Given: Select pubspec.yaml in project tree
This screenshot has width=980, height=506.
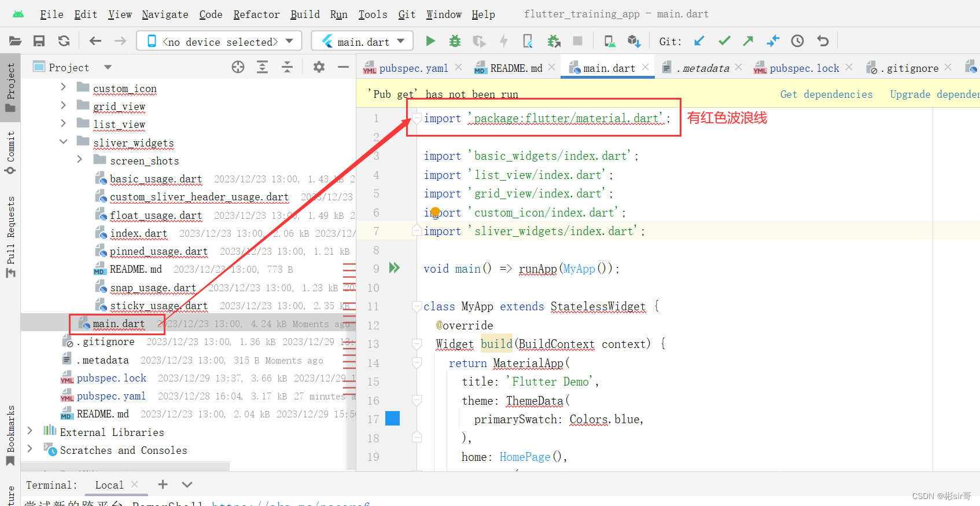Looking at the screenshot, I should 111,396.
